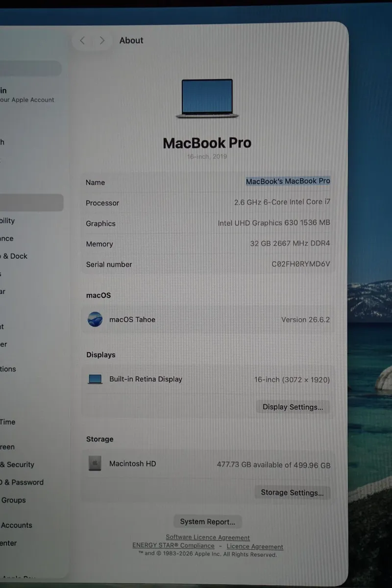392x588 pixels.
Task: Select the serial number C02FH0RYMD6V
Action: coord(301,264)
